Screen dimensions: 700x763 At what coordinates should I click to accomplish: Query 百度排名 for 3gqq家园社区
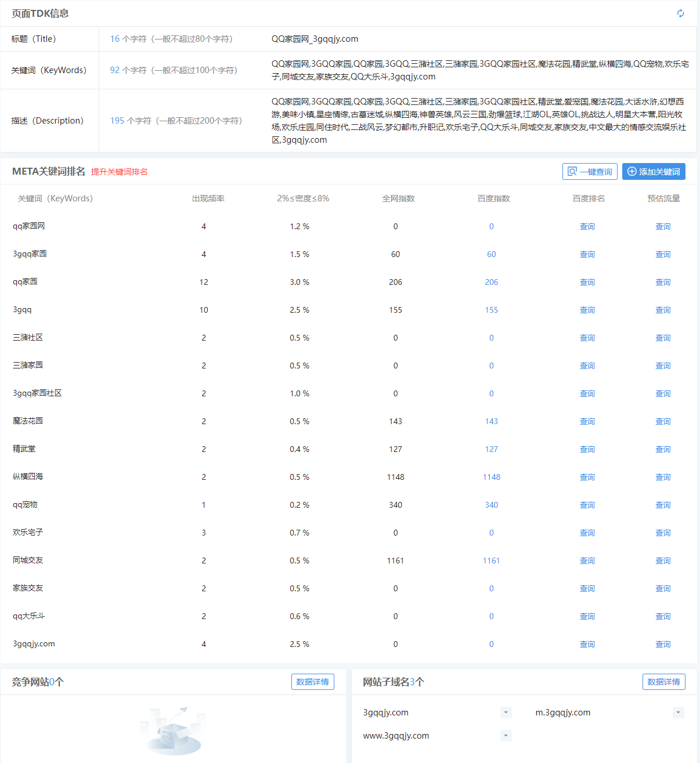[x=587, y=393]
